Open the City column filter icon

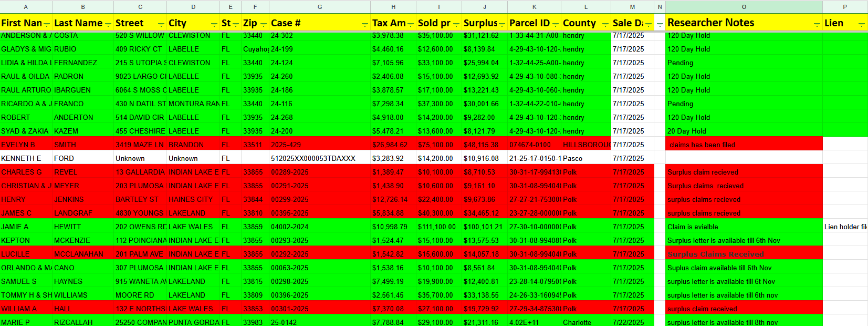[214, 24]
